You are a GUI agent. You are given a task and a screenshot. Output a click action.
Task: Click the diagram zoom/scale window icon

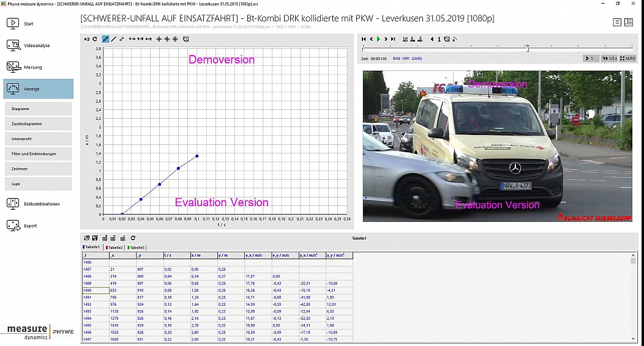coord(185,39)
